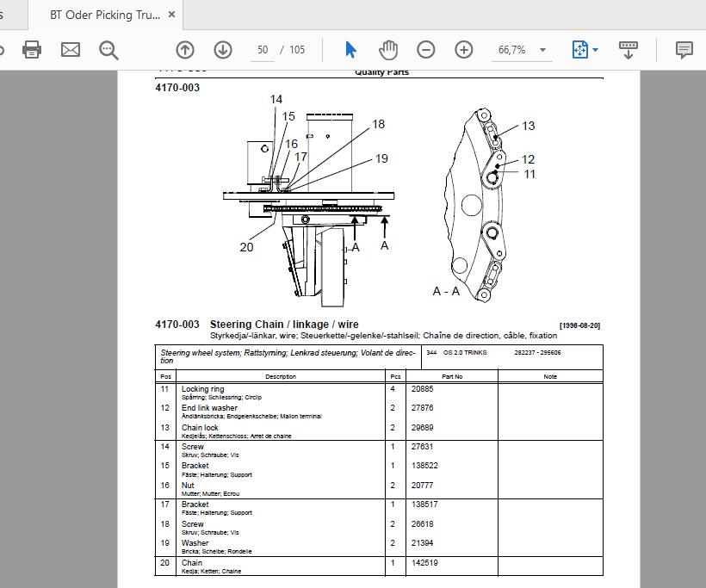Click the OS 2.0 TRINKS model text
The image size is (706, 588).
[465, 352]
